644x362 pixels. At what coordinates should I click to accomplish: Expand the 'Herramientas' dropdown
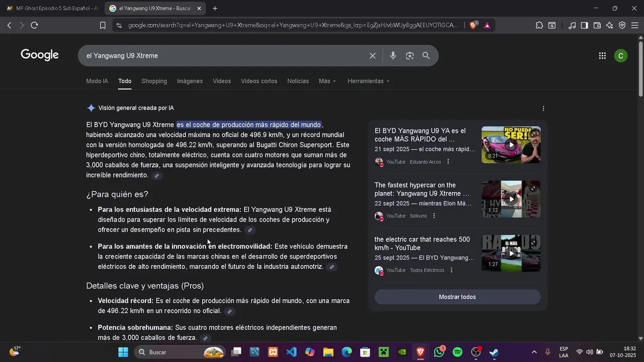[369, 81]
